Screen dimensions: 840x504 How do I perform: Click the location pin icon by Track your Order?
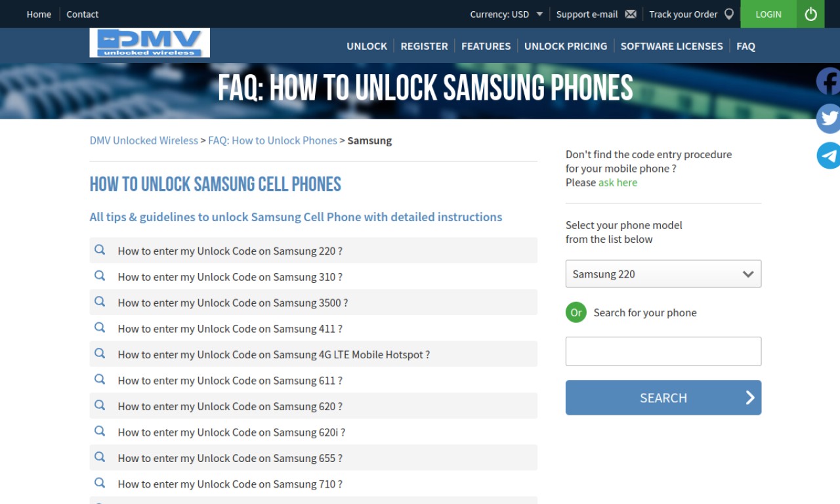click(x=728, y=14)
